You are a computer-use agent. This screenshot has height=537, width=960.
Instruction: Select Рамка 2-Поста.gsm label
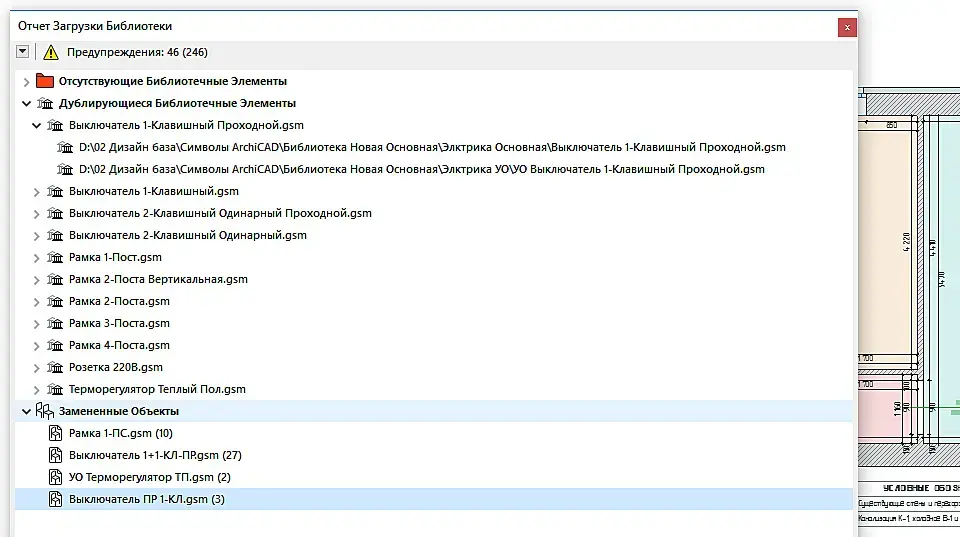click(x=119, y=301)
